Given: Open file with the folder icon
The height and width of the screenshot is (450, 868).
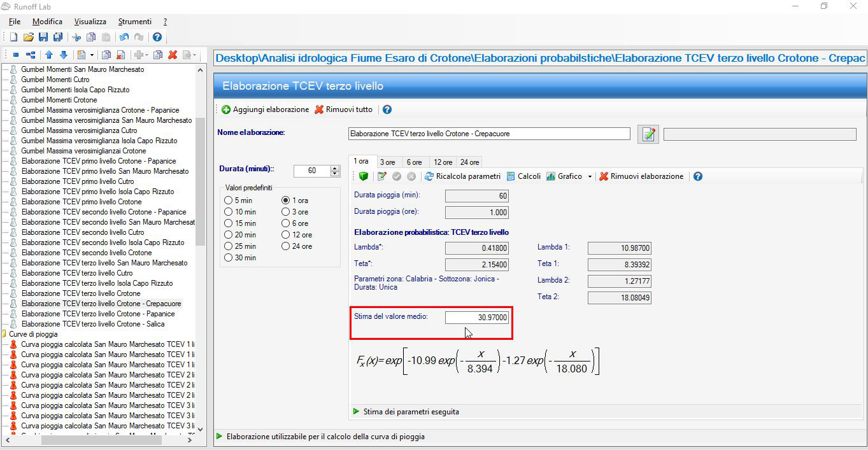Looking at the screenshot, I should click(28, 38).
